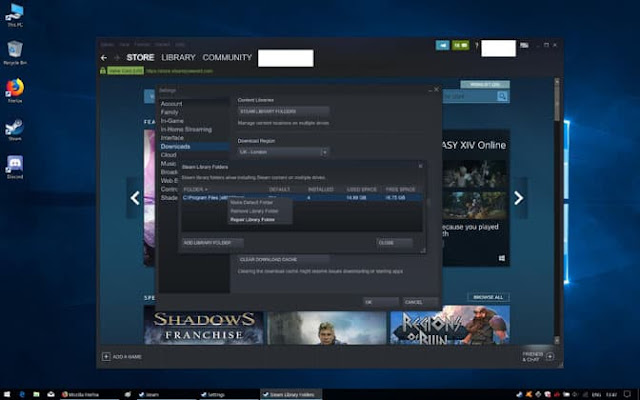Viewport: 640px width, 400px height.
Task: Launch Discord from desktop shortcut
Action: point(15,167)
